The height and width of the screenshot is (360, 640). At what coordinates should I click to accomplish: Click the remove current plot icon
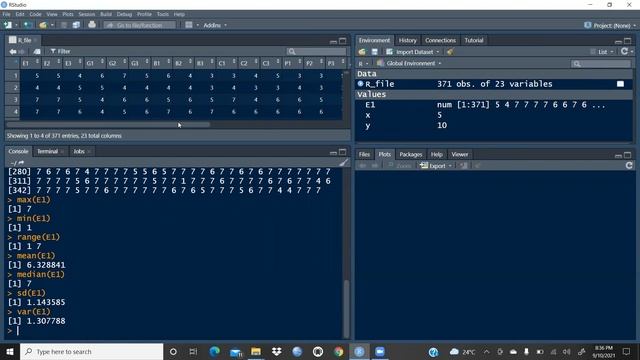[464, 166]
